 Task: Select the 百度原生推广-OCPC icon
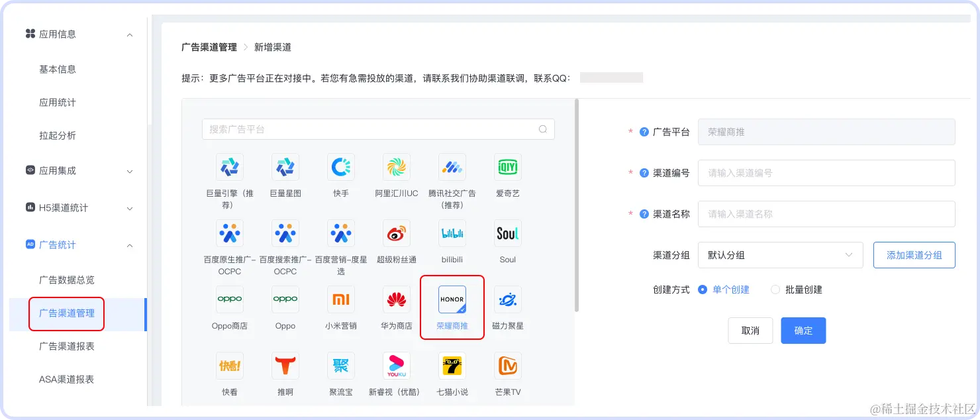230,233
